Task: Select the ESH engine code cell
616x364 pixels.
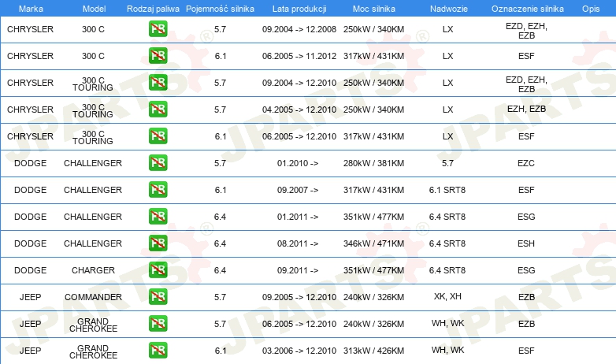Action: tap(526, 243)
